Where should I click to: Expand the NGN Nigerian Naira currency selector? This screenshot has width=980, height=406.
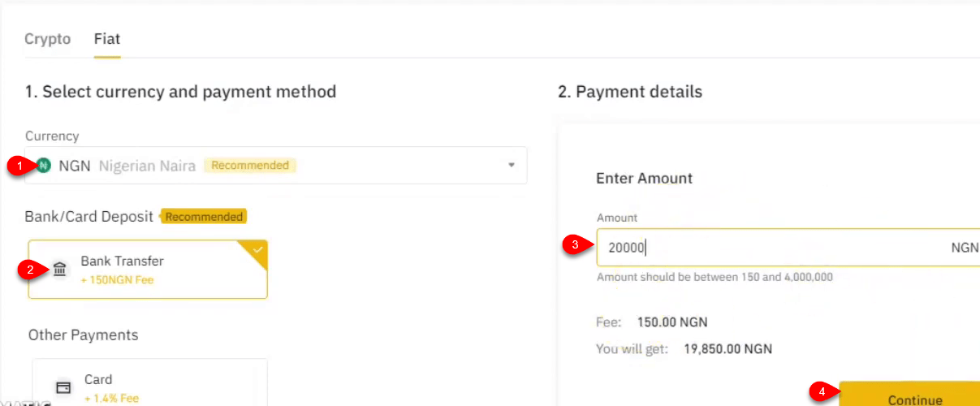click(x=276, y=165)
